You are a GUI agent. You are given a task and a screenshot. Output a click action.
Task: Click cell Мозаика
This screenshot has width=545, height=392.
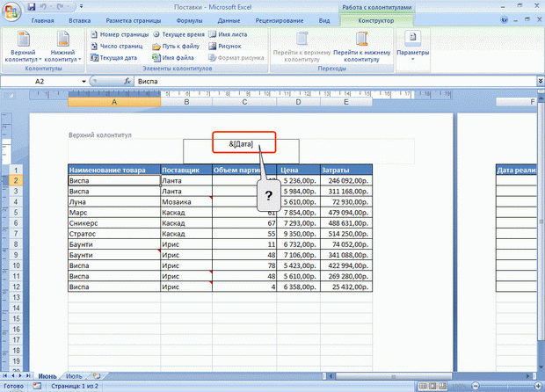[x=186, y=202]
